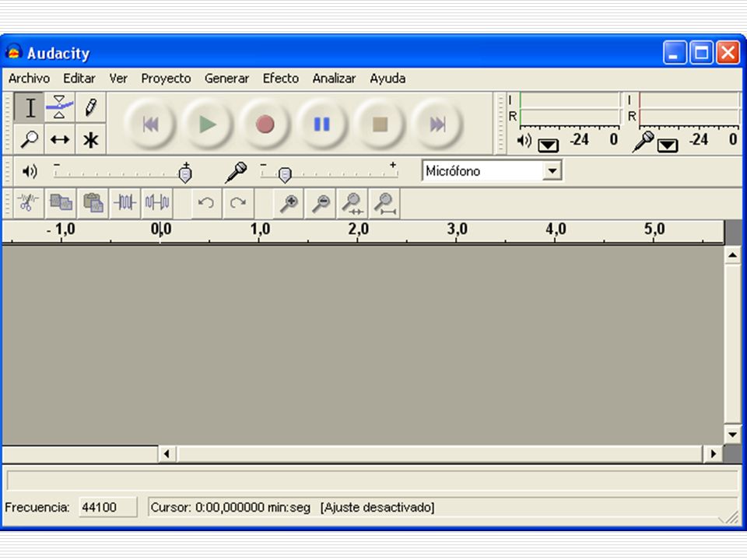This screenshot has height=560, width=747.
Task: Click the Redo arrow
Action: [x=238, y=203]
